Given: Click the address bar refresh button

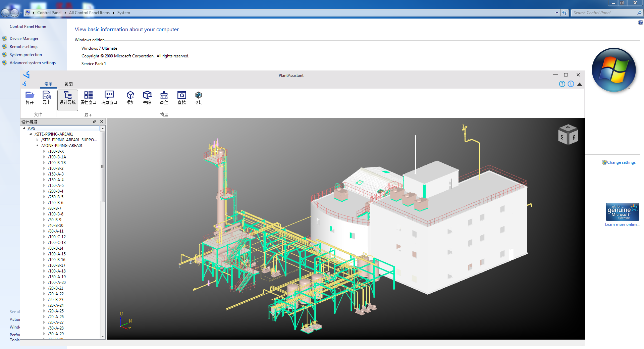Looking at the screenshot, I should point(565,13).
